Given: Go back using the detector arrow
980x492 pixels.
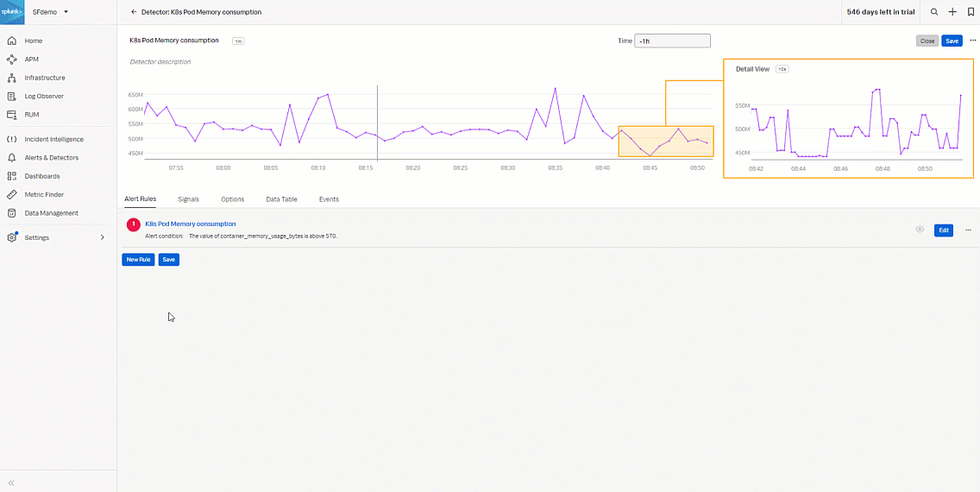Looking at the screenshot, I should point(134,12).
